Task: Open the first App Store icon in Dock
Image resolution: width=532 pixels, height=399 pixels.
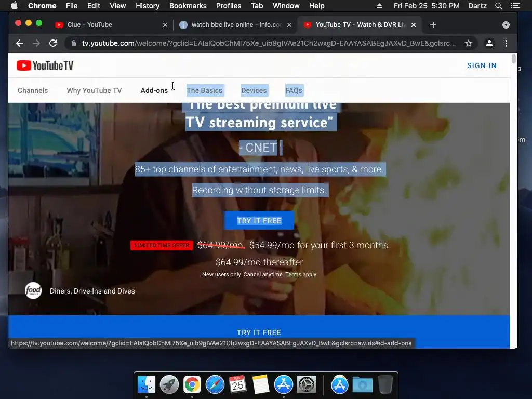Action: (284, 384)
